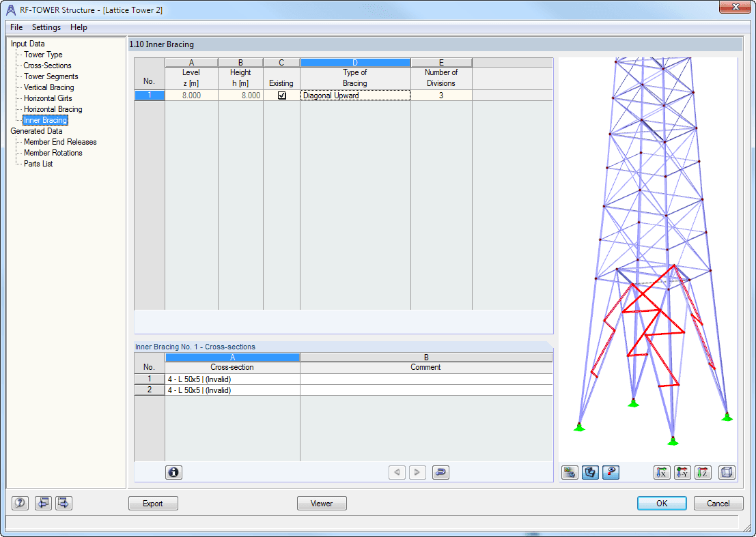This screenshot has height=537, width=756.
Task: Select Horizontal Girts in the tree
Action: tap(48, 98)
